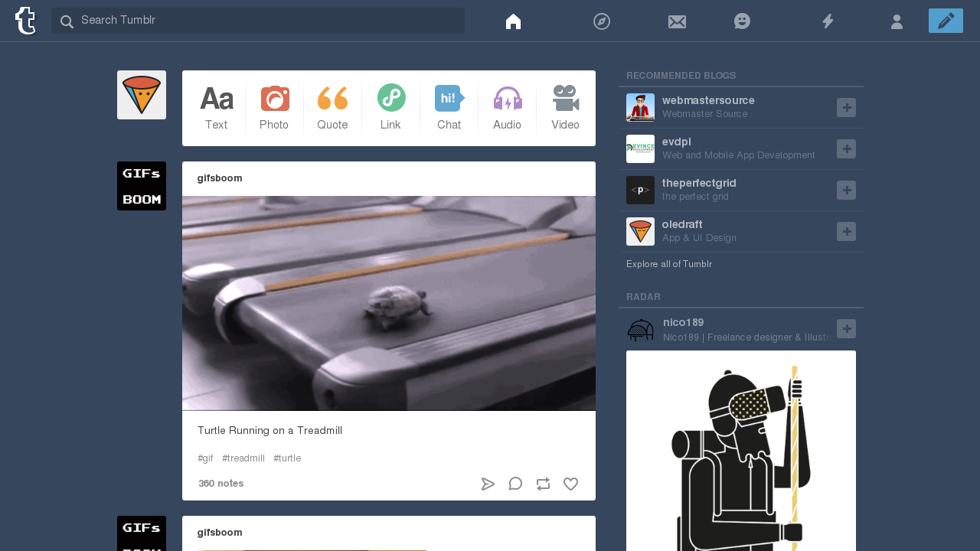The height and width of the screenshot is (551, 980).
Task: Click Explore all of Tumblr
Action: [x=669, y=264]
